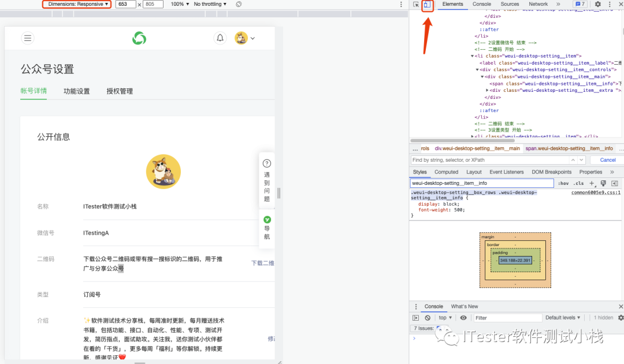Open the DevTools three-dot customize menu

coord(610,4)
